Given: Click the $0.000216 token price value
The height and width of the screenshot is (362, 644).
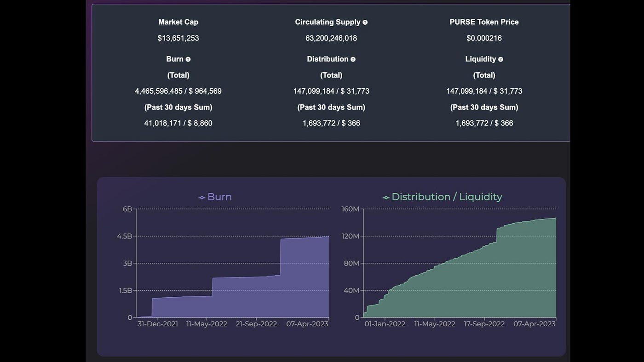Looking at the screenshot, I should [x=484, y=38].
